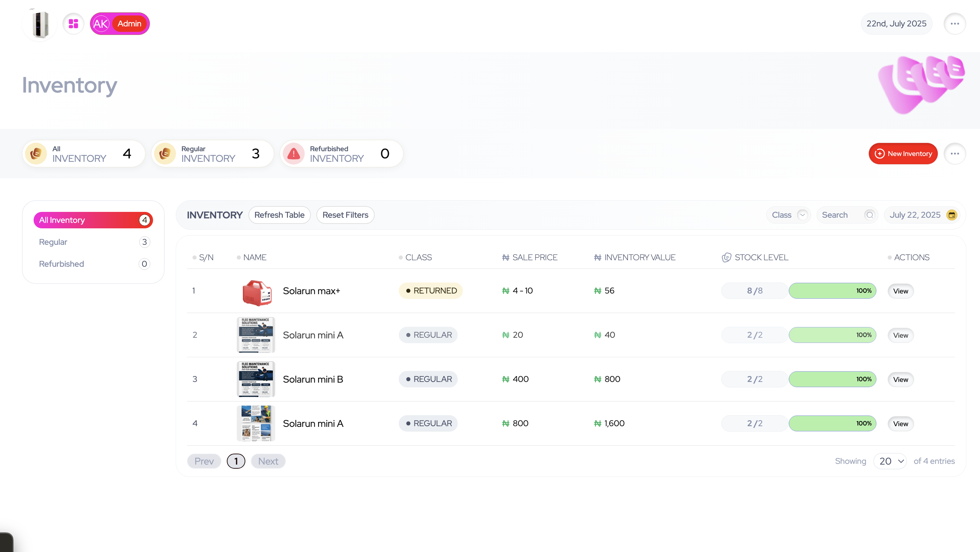
Task: Open the Class filter dropdown
Action: pos(788,215)
